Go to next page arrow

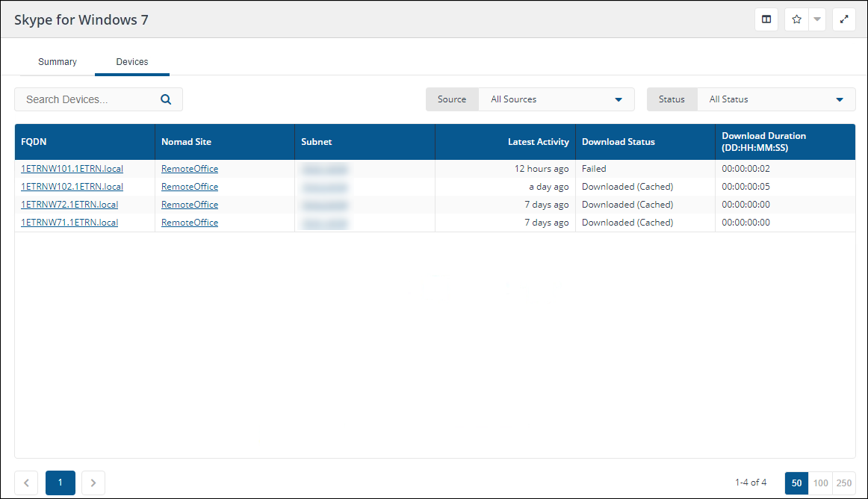pos(93,483)
